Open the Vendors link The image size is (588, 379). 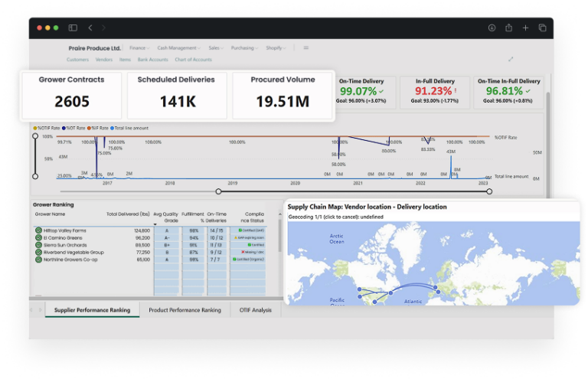(x=104, y=60)
